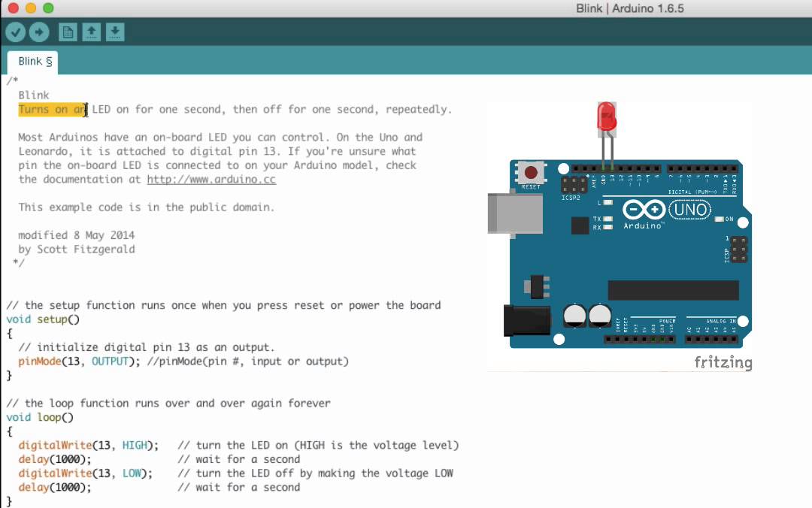Click the UNO logo on the board
The image size is (812, 508).
[689, 210]
